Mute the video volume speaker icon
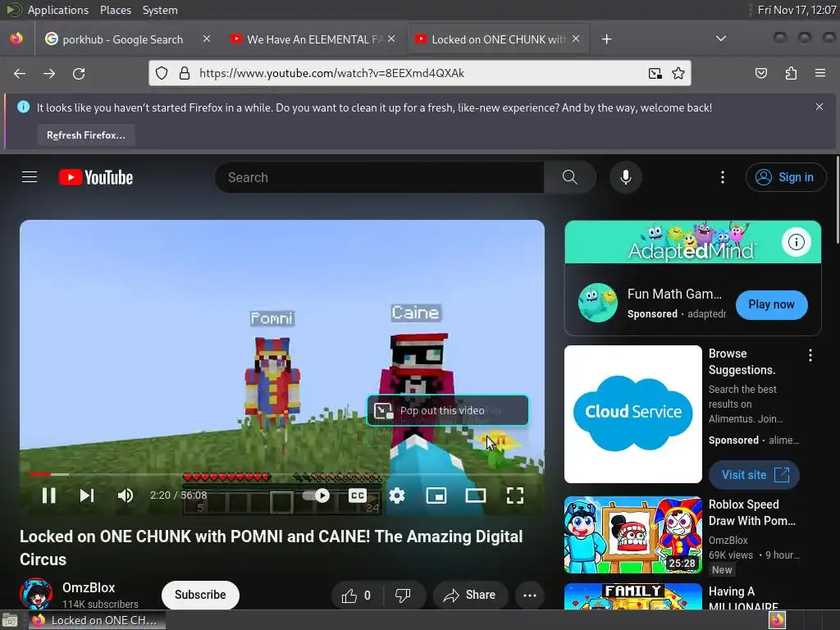The image size is (840, 630). pos(125,495)
